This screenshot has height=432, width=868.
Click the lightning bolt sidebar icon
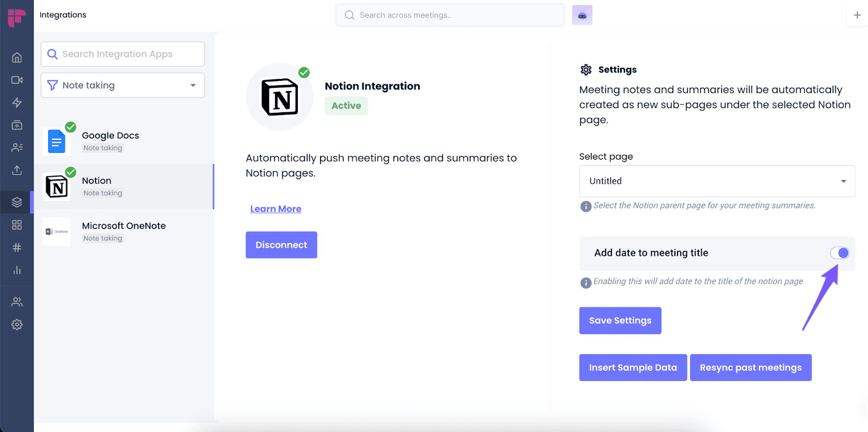(17, 102)
